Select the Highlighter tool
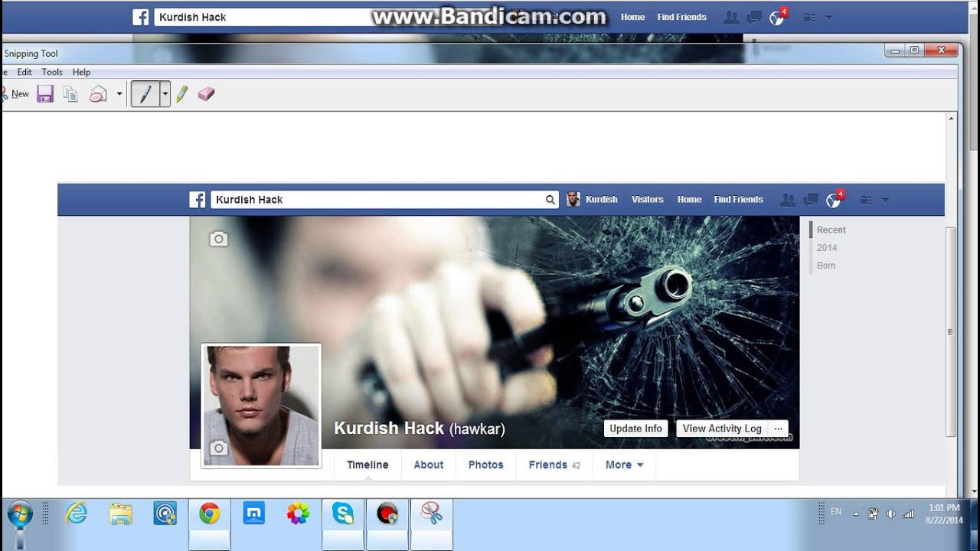The width and height of the screenshot is (980, 551). tap(181, 94)
